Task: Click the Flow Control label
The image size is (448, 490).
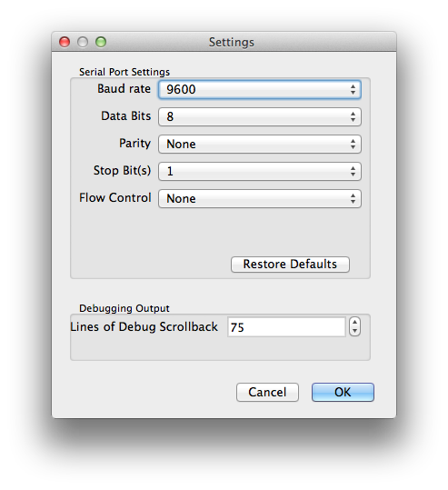Action: (115, 198)
